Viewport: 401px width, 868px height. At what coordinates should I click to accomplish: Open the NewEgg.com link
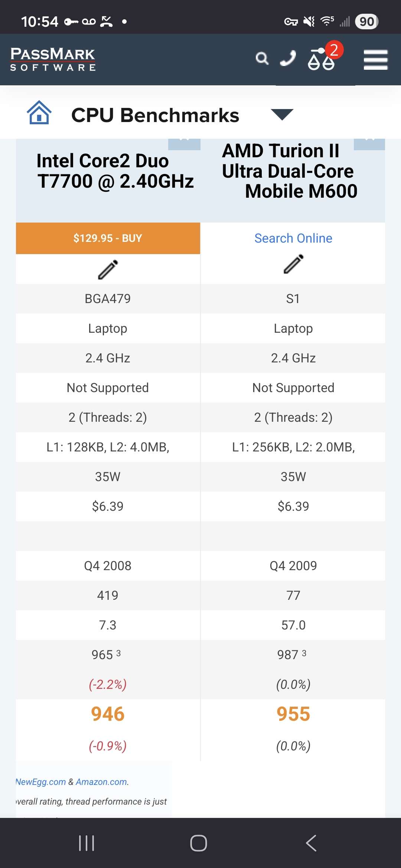click(x=41, y=782)
